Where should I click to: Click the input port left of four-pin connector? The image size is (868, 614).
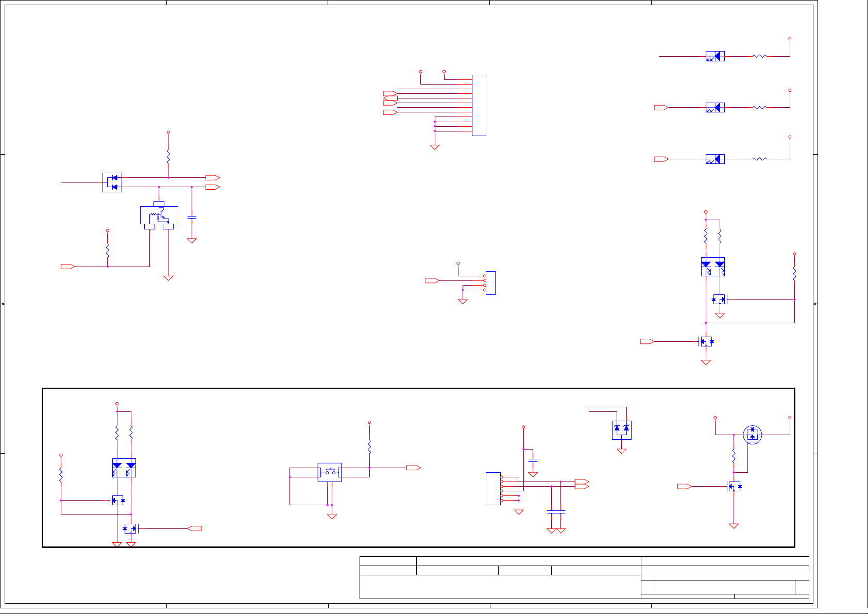pos(432,280)
